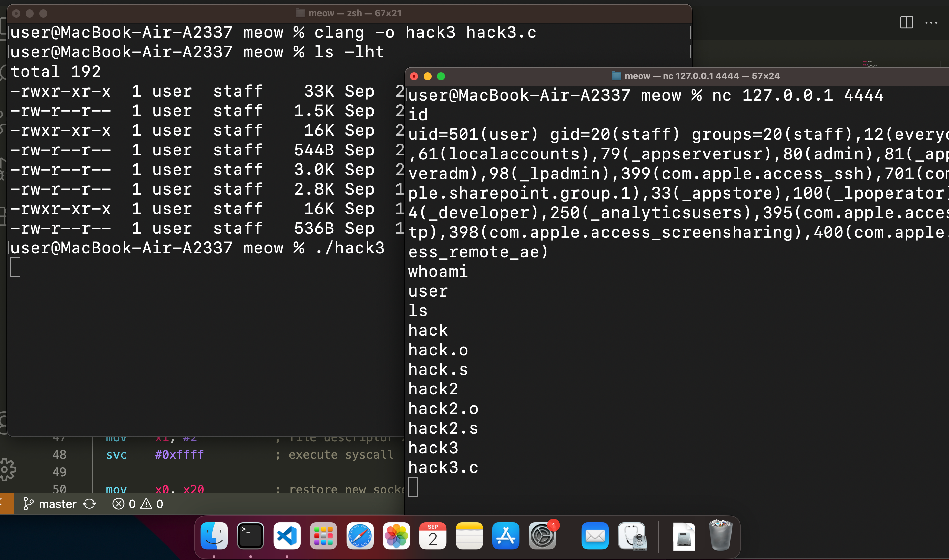
Task: Open Disk Utility from the dock
Action: point(632,535)
